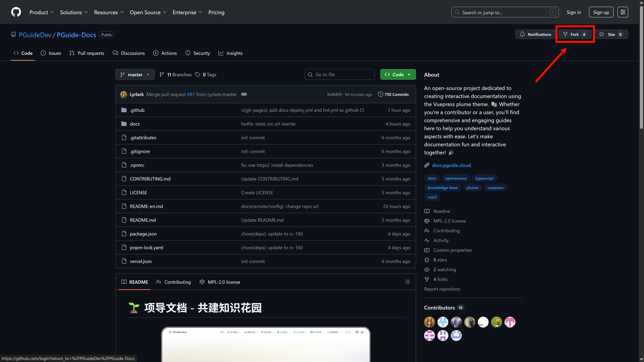The height and width of the screenshot is (362, 644).
Task: Expand the green Code dropdown button
Action: point(398,74)
